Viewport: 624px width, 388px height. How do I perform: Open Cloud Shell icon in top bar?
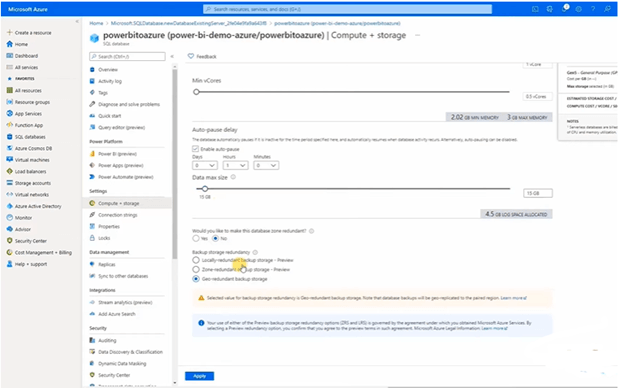click(x=535, y=9)
